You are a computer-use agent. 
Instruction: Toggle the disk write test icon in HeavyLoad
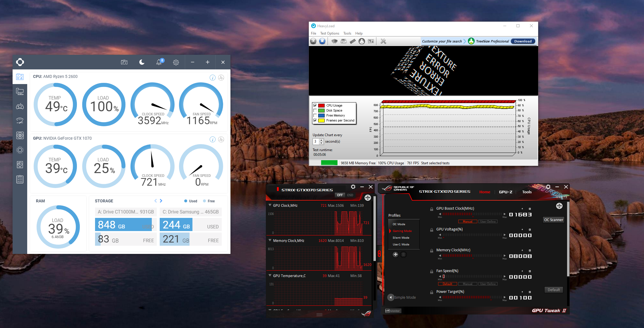pos(344,41)
